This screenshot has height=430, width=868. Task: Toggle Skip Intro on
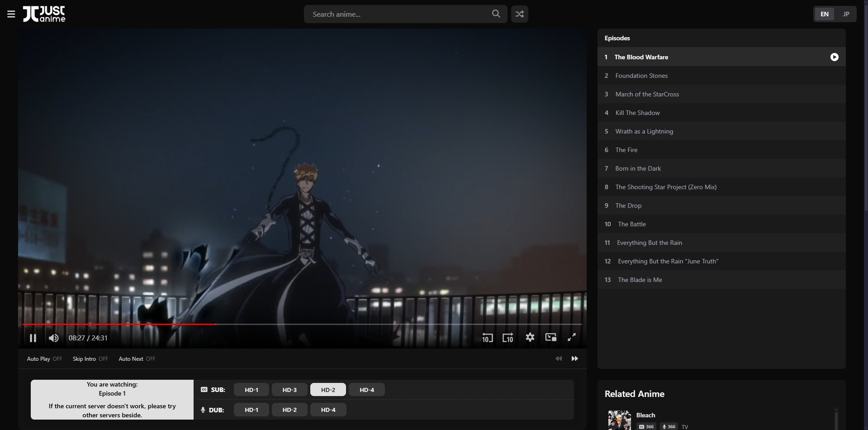coord(90,359)
